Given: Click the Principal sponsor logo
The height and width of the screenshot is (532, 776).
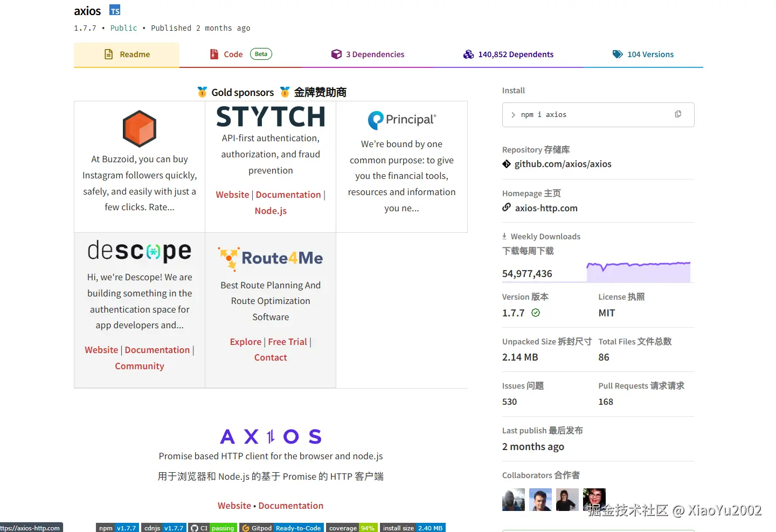Looking at the screenshot, I should (x=402, y=120).
